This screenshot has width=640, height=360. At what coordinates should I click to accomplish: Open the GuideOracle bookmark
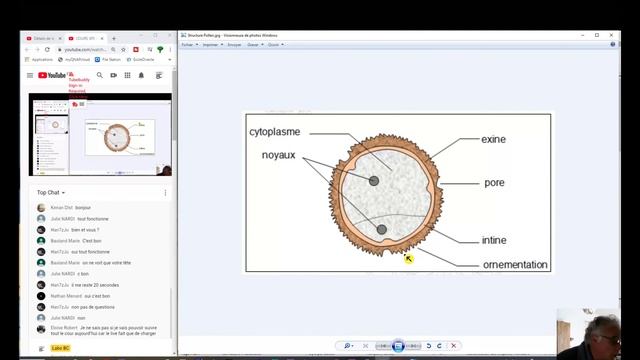(140, 60)
